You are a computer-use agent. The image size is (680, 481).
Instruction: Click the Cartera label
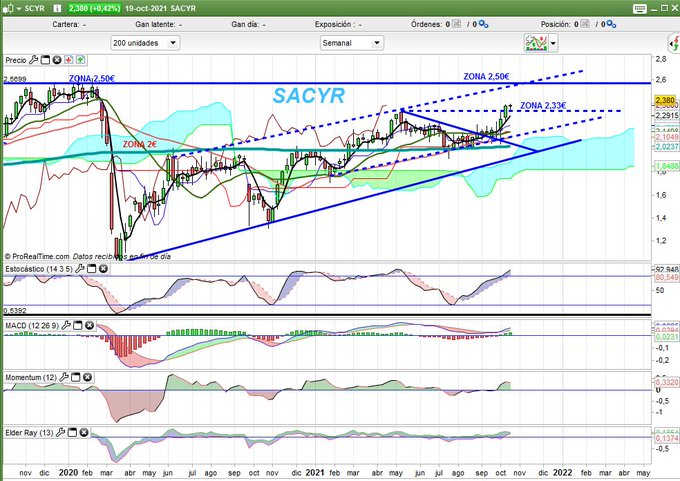[66, 25]
